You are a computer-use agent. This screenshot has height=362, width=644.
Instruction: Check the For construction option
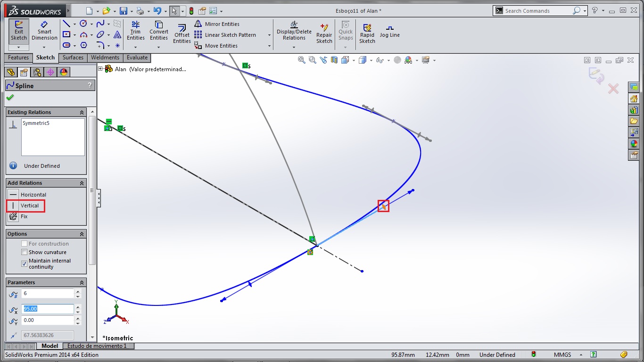point(25,244)
